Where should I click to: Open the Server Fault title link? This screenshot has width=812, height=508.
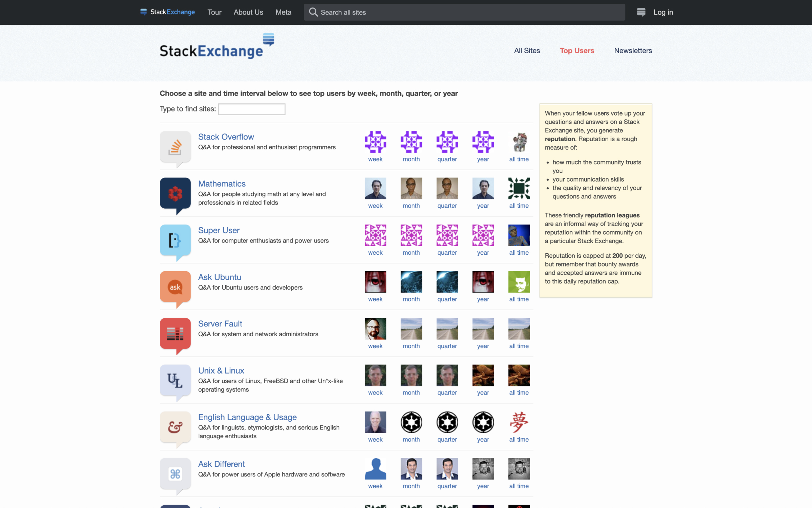220,324
